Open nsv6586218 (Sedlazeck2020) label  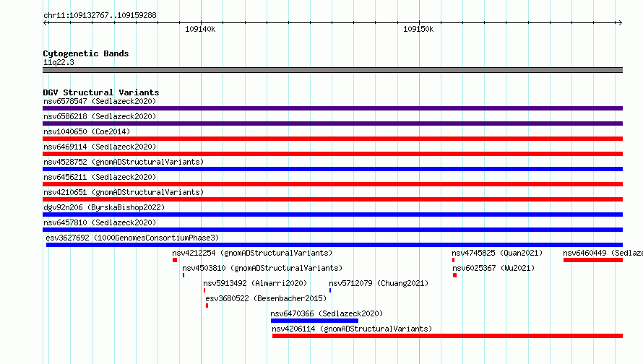pyautogui.click(x=100, y=116)
